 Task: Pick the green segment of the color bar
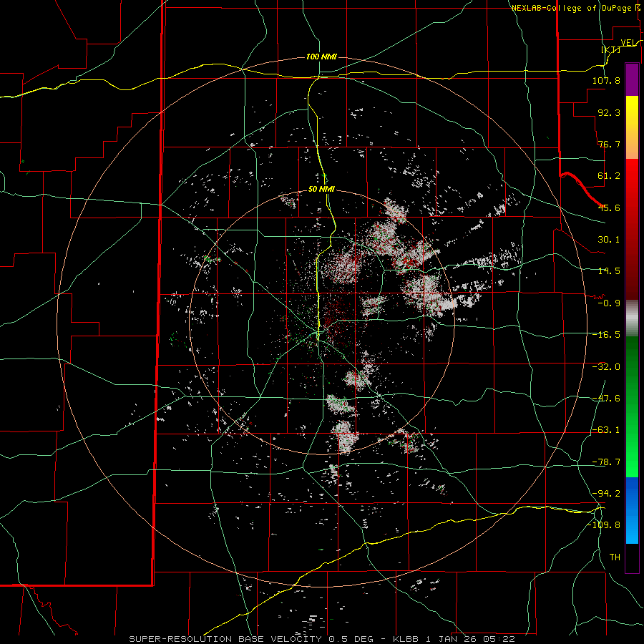pos(632,406)
